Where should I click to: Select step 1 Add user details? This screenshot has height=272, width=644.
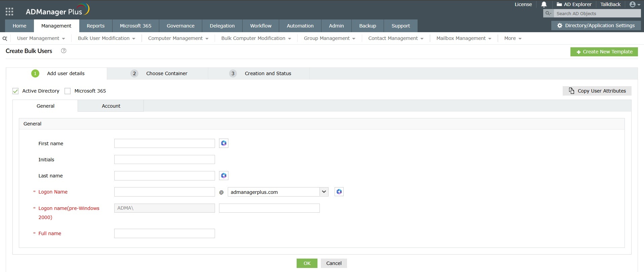coord(56,73)
